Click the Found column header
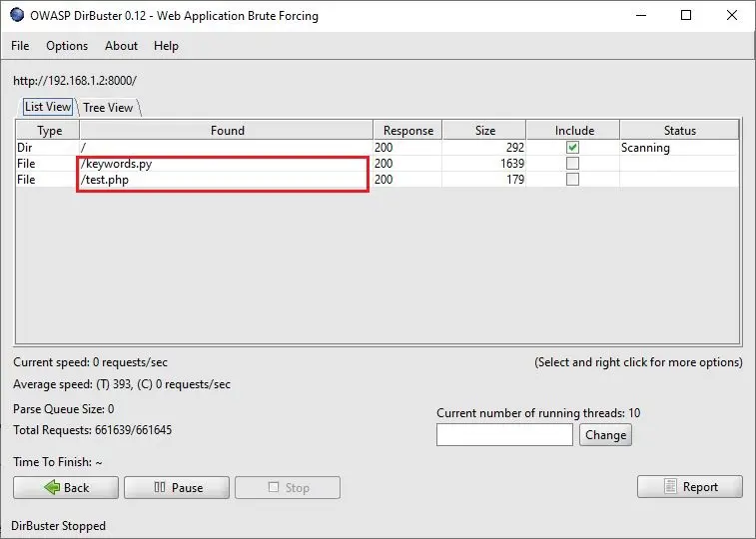 pos(227,131)
